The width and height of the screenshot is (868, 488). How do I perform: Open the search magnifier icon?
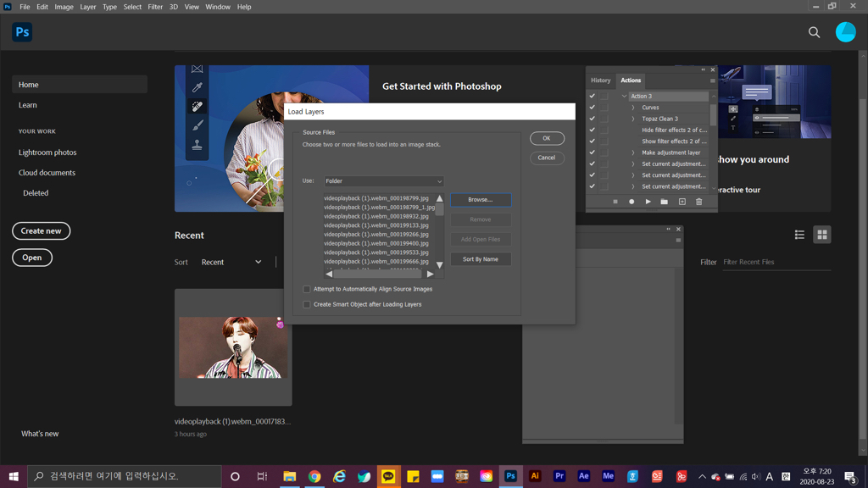(814, 32)
